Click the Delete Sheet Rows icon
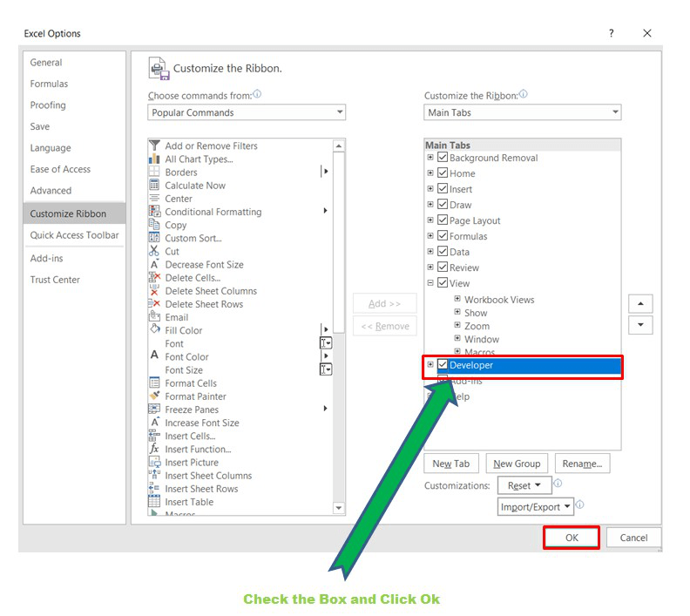690x616 pixels. 154,303
